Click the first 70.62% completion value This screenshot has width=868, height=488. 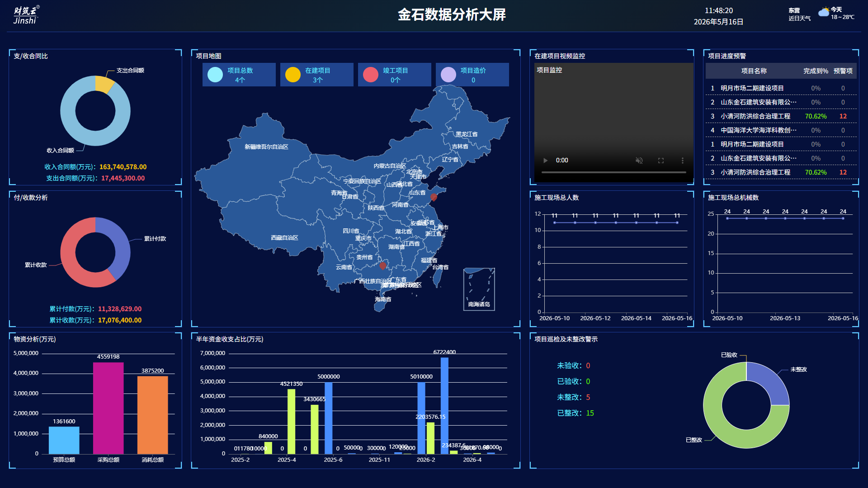816,116
